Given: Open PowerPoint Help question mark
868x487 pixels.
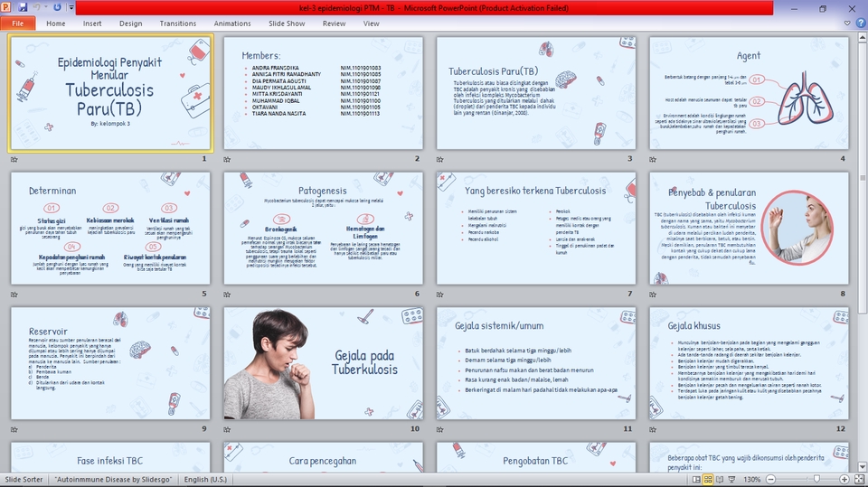Looking at the screenshot, I should click(x=860, y=23).
